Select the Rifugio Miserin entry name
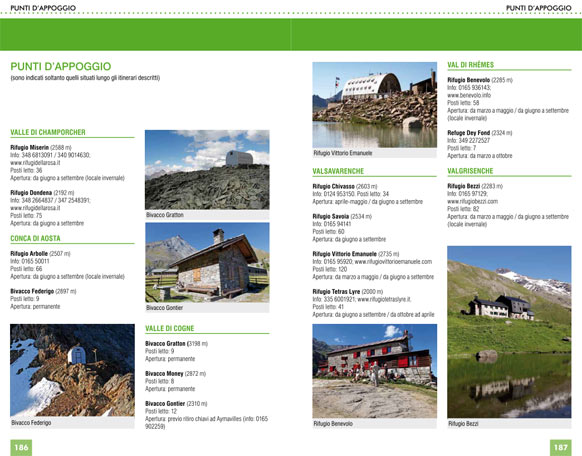Screen dimensions: 582x456 point(30,147)
